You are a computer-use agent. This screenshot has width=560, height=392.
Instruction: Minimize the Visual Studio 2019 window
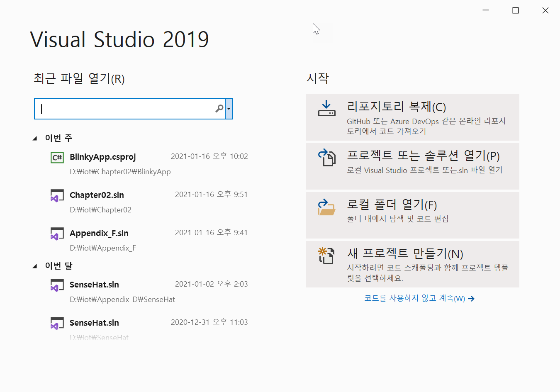coord(486,10)
